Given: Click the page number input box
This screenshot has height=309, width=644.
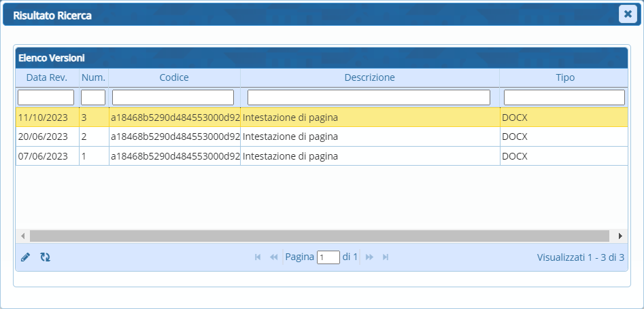Looking at the screenshot, I should pos(328,257).
